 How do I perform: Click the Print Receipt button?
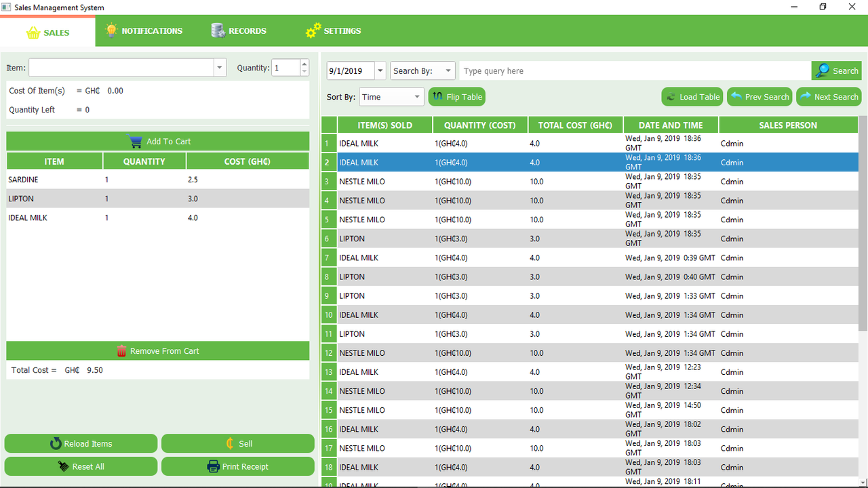point(238,466)
